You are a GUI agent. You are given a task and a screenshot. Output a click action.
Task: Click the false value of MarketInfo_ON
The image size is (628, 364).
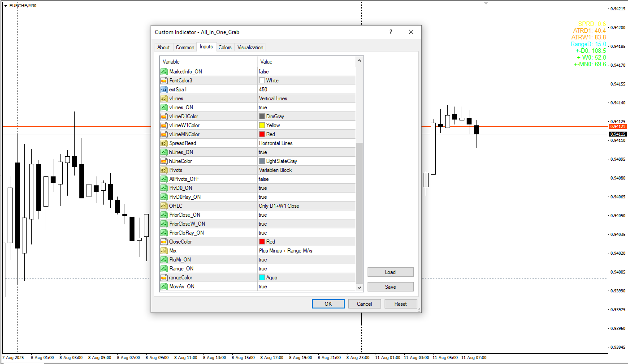[264, 72]
